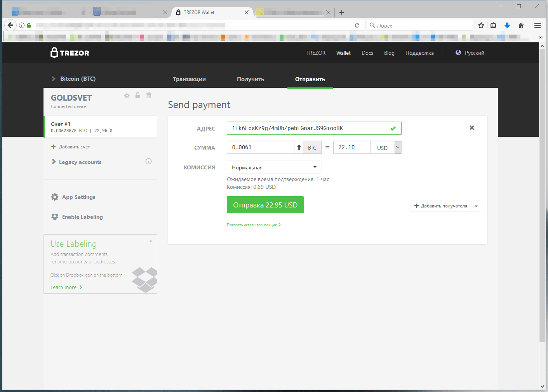Collapse the Use Labeling panel arrow
The width and height of the screenshot is (548, 392).
151,241
